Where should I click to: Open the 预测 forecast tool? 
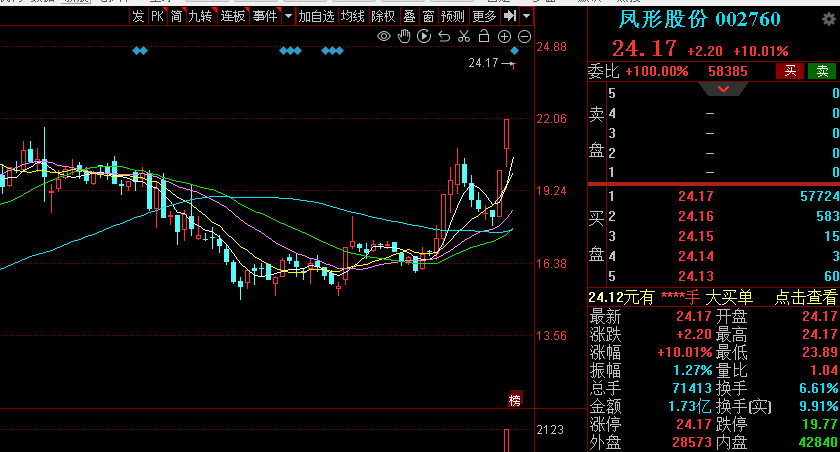click(x=453, y=16)
